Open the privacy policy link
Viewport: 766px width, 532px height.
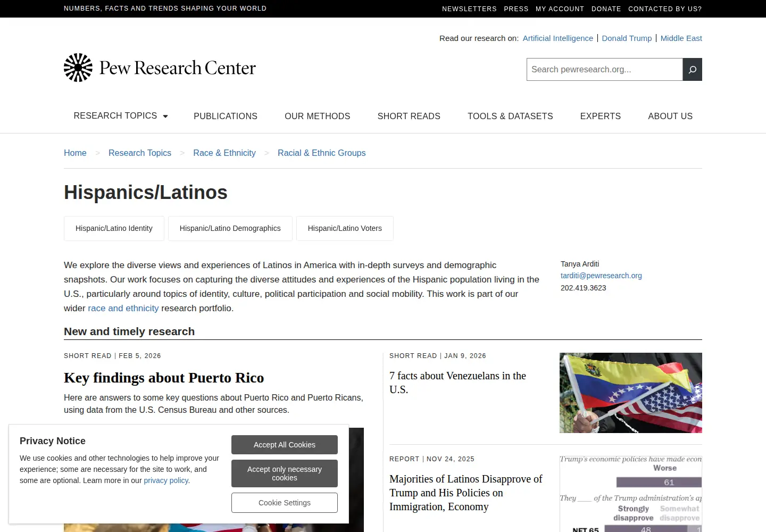(166, 480)
